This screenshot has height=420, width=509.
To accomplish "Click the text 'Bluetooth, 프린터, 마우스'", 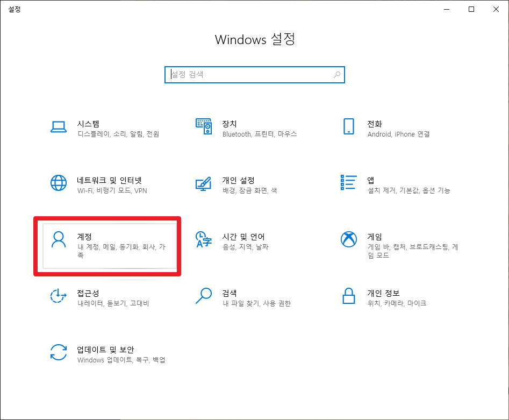I will click(x=260, y=134).
